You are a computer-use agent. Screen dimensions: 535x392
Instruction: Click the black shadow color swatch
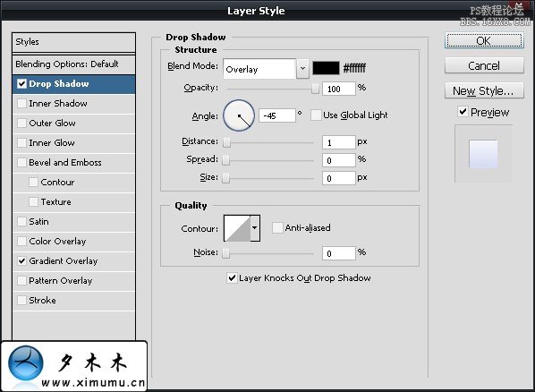[327, 68]
